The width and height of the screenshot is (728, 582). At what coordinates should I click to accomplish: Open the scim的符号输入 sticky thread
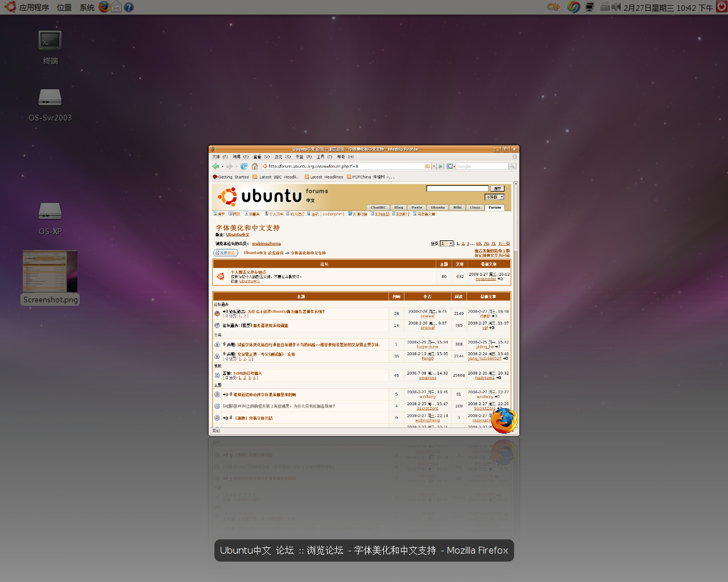coord(247,373)
